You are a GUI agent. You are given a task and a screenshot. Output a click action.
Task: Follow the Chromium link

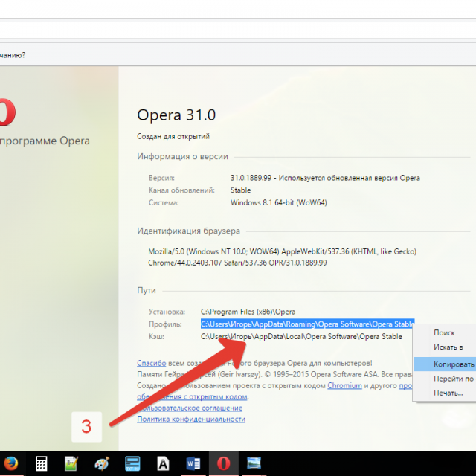tap(344, 385)
